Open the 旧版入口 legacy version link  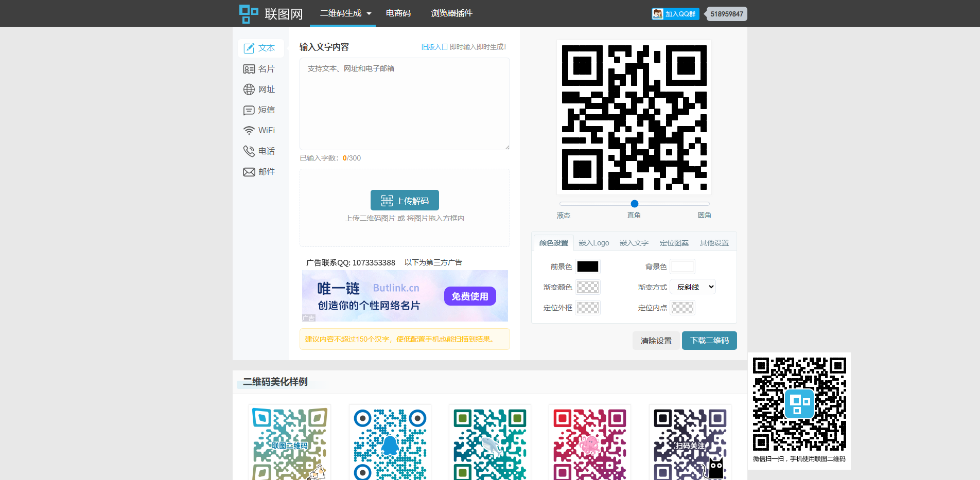pyautogui.click(x=435, y=46)
